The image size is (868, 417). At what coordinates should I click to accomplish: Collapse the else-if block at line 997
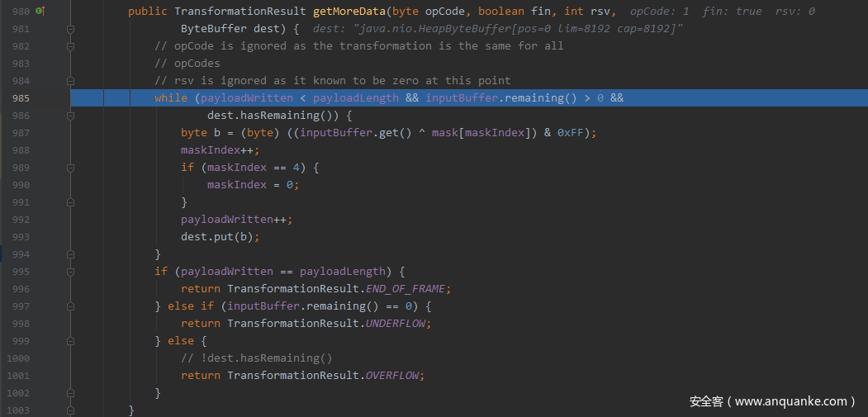[x=70, y=306]
